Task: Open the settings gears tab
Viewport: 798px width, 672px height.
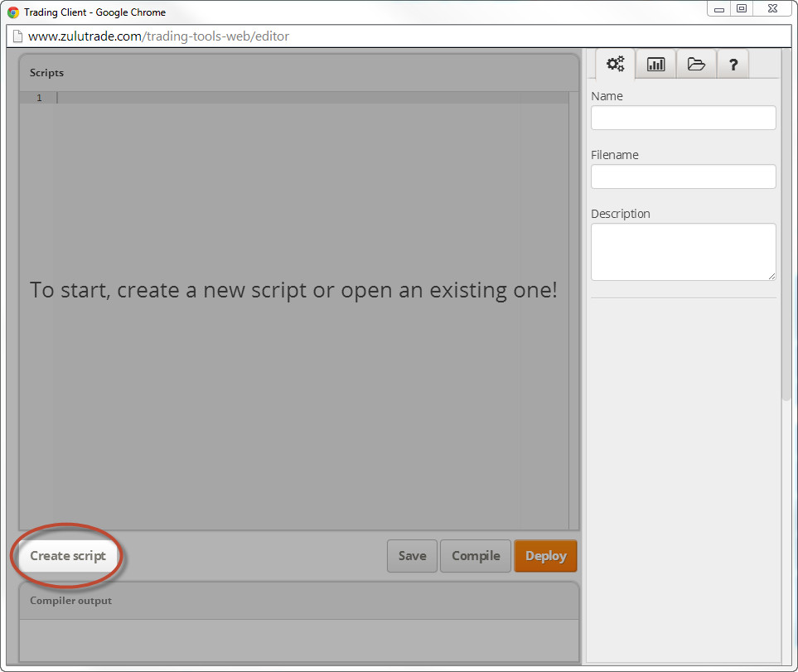Action: (x=615, y=64)
